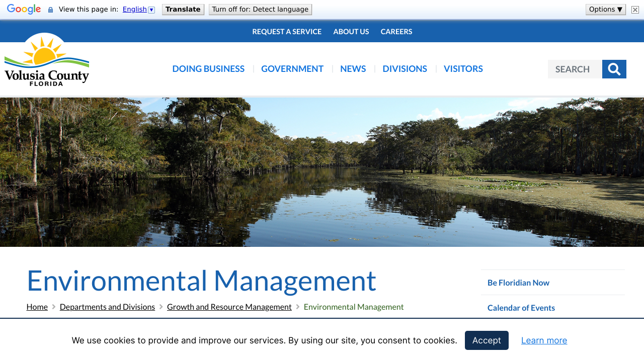Open the English language dropdown
This screenshot has width=644, height=362.
[x=138, y=10]
